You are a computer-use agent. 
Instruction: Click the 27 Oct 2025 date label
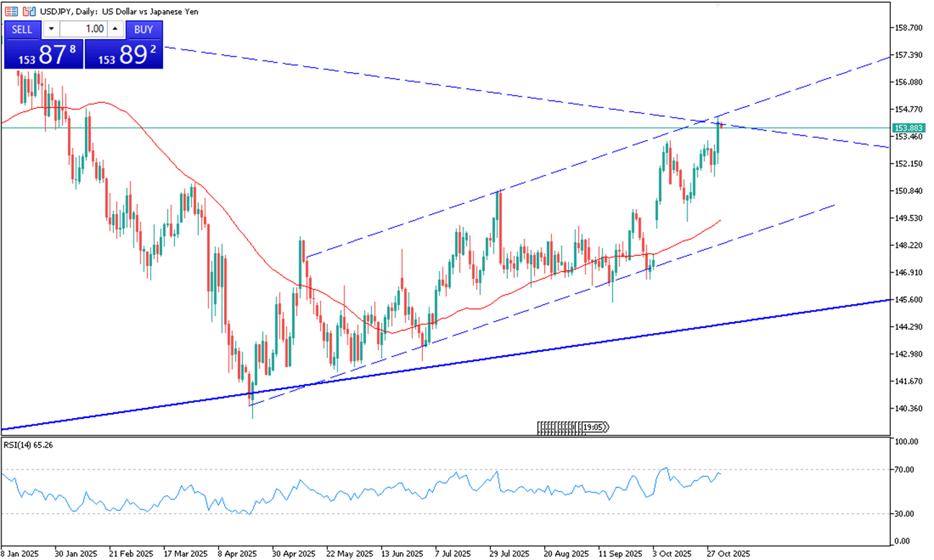(729, 554)
